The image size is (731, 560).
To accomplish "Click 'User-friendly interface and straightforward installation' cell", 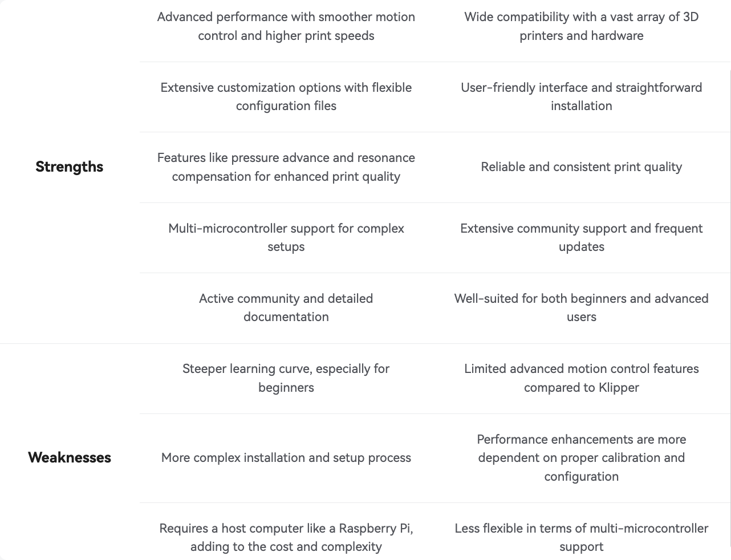I will pyautogui.click(x=582, y=96).
